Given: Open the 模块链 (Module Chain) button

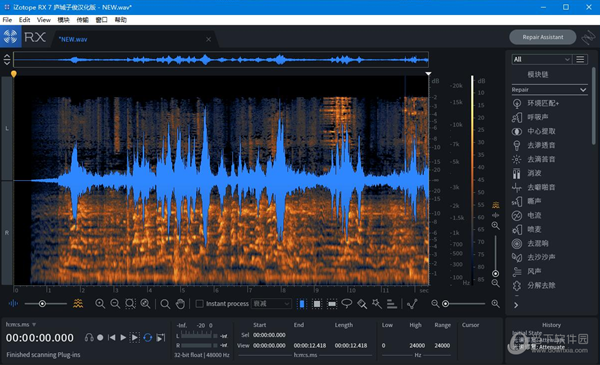Looking at the screenshot, I should [538, 75].
